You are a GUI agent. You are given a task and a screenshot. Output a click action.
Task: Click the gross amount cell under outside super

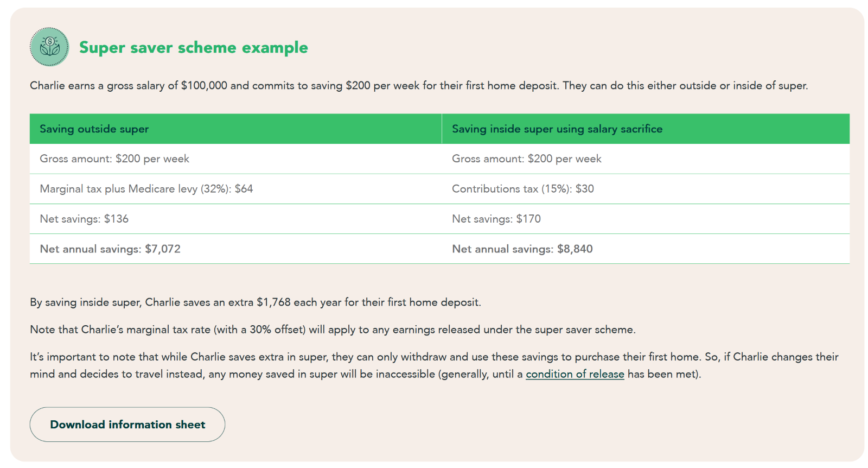[x=114, y=159]
